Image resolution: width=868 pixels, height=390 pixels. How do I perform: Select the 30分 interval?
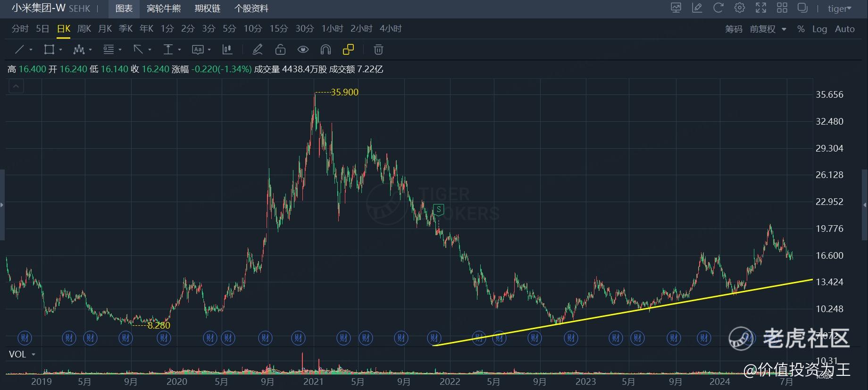[305, 29]
